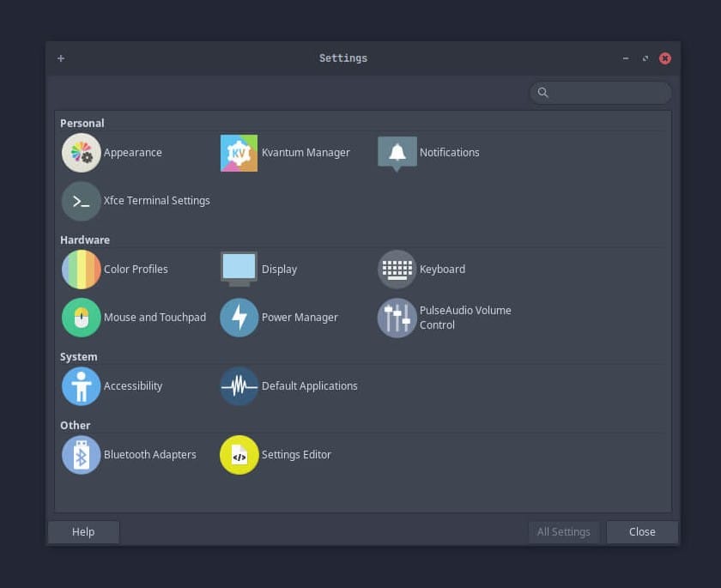This screenshot has height=588, width=721.
Task: Click the plus icon on the titlebar
Action: [x=60, y=58]
